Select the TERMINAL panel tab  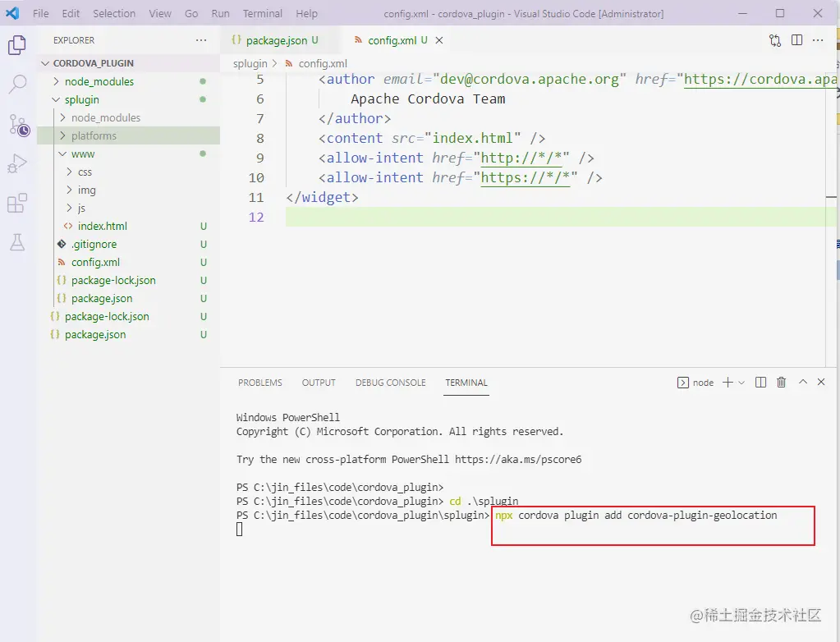click(x=466, y=383)
